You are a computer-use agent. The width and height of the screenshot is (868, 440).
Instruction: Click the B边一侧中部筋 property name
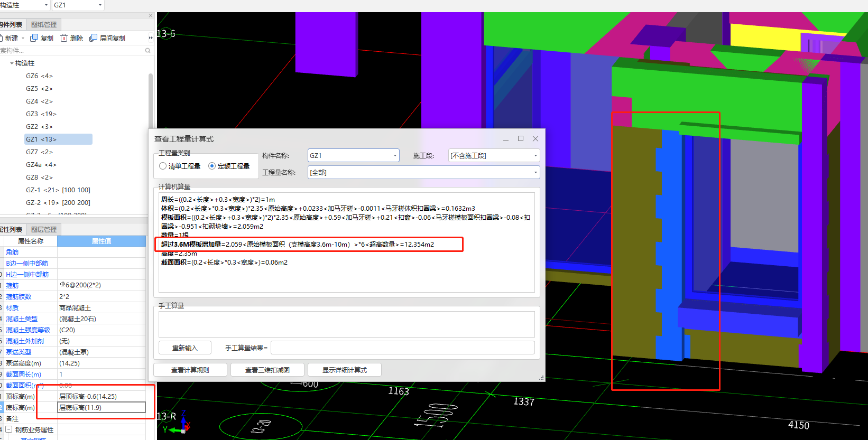coord(27,263)
